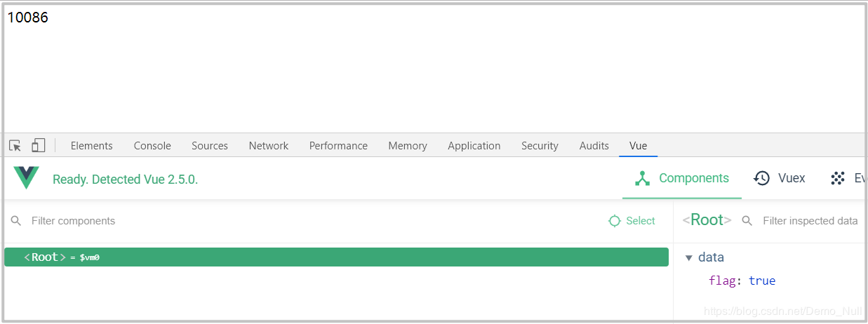Switch to the Network tab
This screenshot has width=868, height=324.
coord(269,146)
